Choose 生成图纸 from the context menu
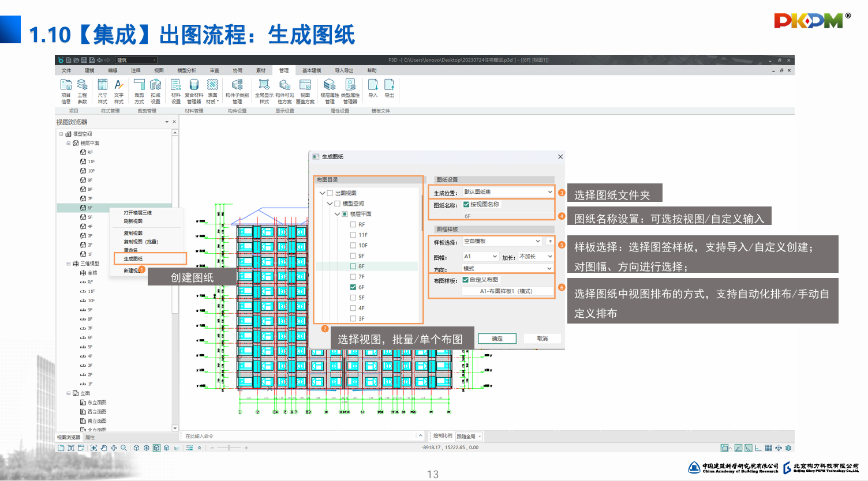Image resolution: width=868 pixels, height=481 pixels. [x=133, y=258]
